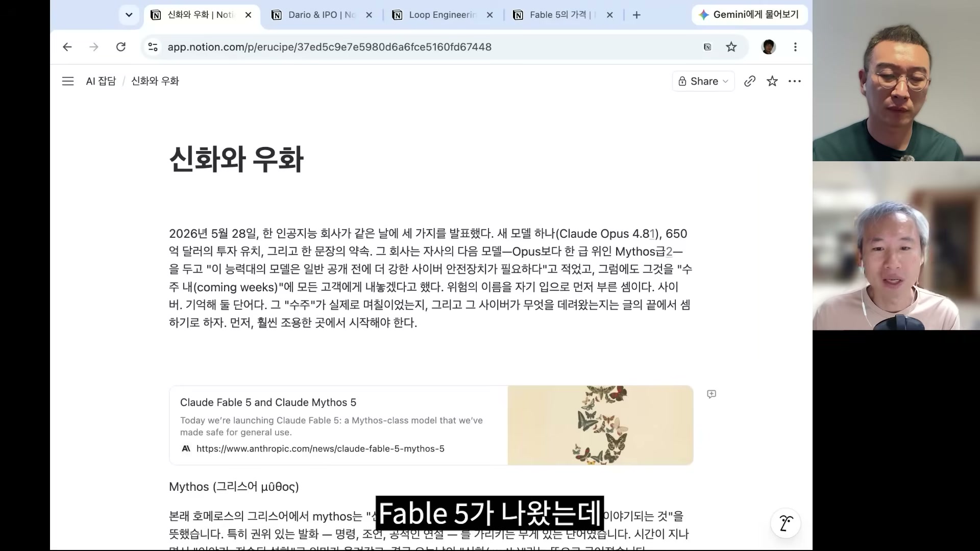Viewport: 980px width, 551px height.
Task: Go back to the previous page
Action: 67,47
